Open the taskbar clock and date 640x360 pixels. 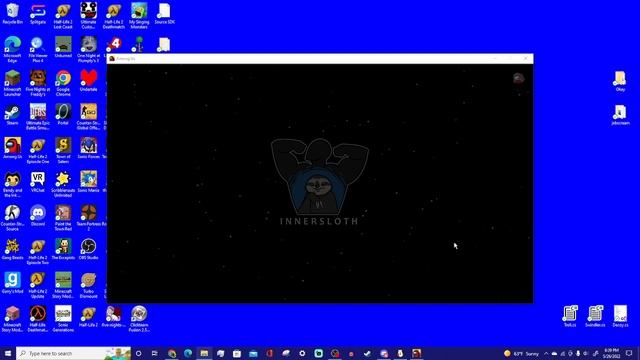tap(611, 353)
